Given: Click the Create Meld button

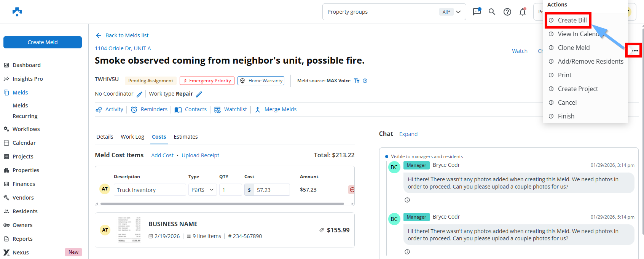Looking at the screenshot, I should coord(43,42).
